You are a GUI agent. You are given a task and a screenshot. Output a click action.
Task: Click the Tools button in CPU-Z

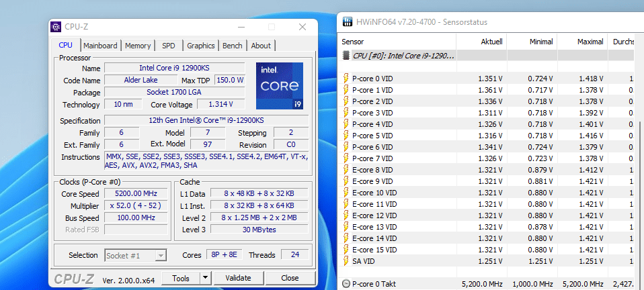[181, 278]
